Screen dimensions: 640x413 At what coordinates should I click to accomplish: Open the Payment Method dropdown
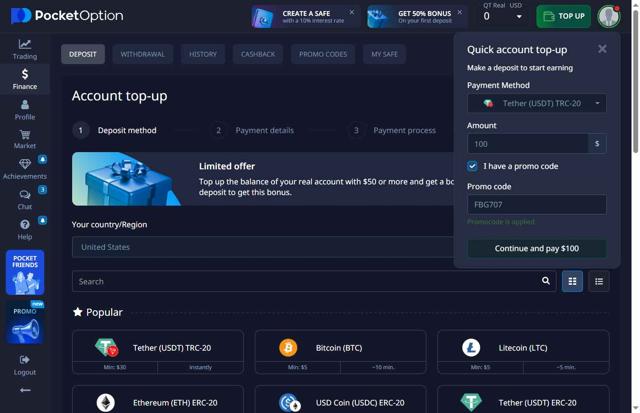pyautogui.click(x=536, y=103)
